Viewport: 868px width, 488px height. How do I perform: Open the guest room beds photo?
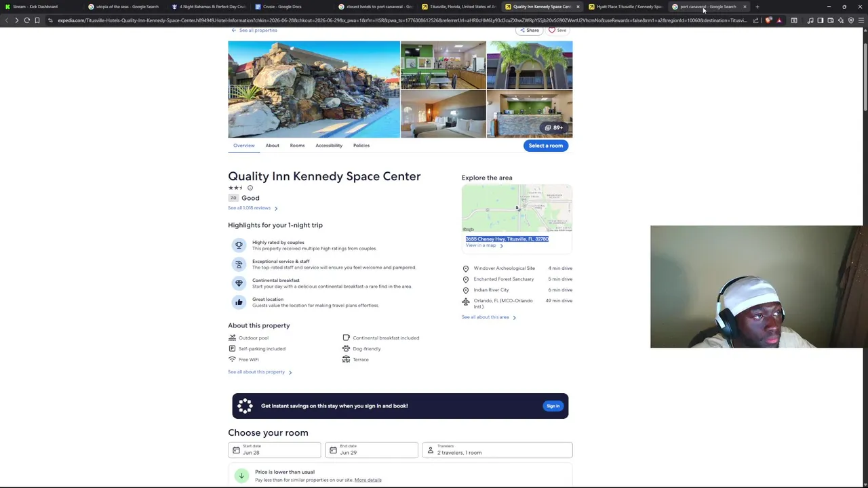(x=443, y=115)
